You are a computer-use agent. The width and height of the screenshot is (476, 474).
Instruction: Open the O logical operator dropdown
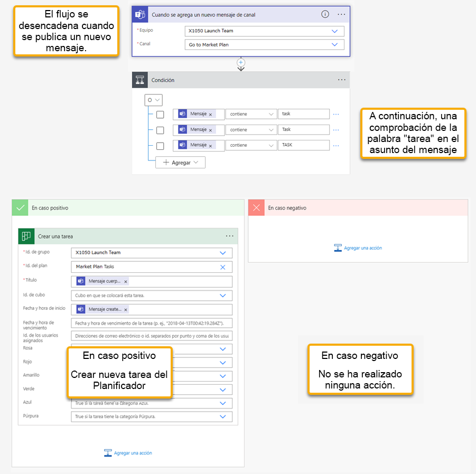(153, 100)
